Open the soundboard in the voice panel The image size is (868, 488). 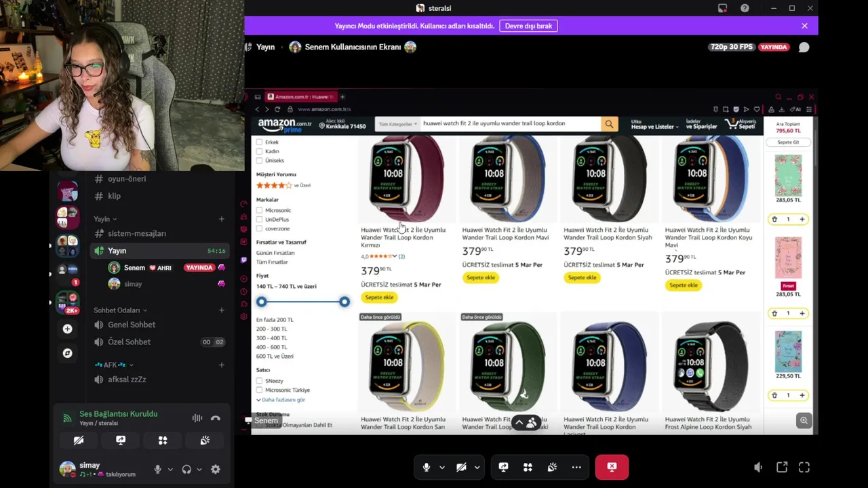(205, 441)
